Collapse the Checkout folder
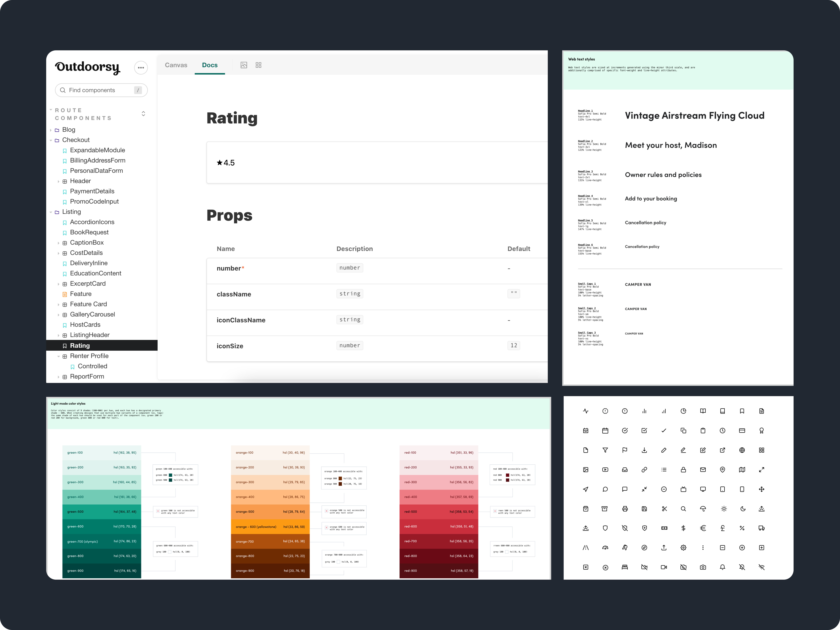 (x=51, y=140)
